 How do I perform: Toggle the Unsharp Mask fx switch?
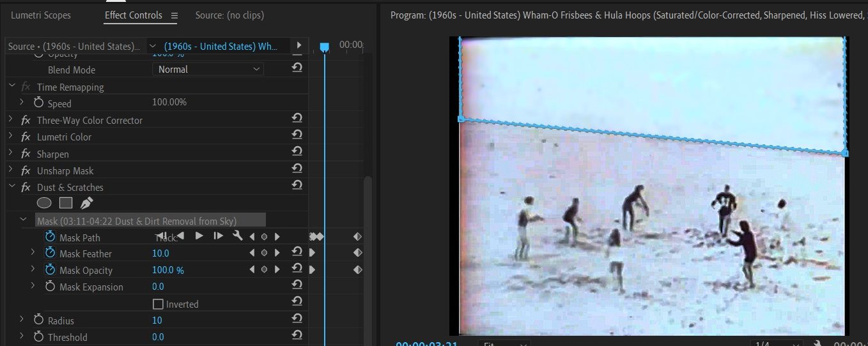click(26, 170)
